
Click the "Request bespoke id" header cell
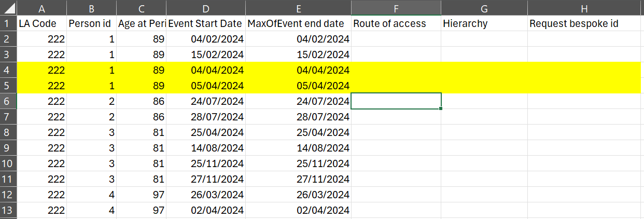pos(585,23)
